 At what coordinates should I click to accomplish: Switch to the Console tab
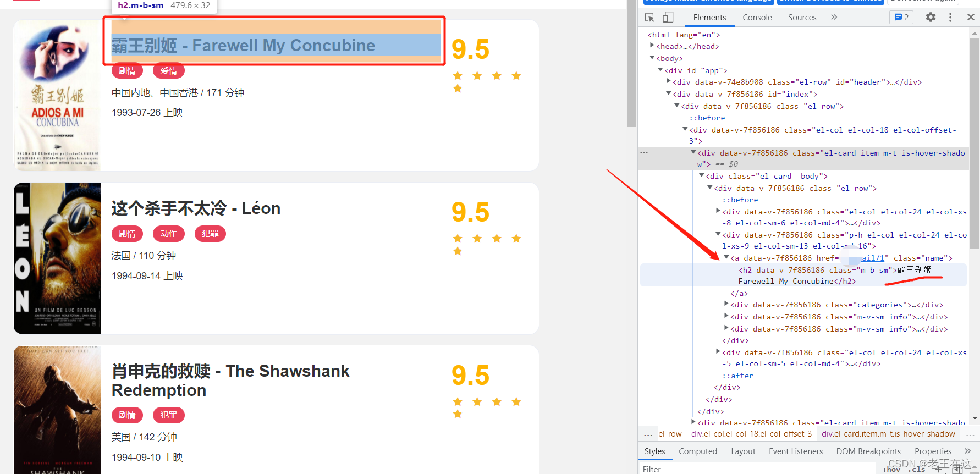point(757,18)
